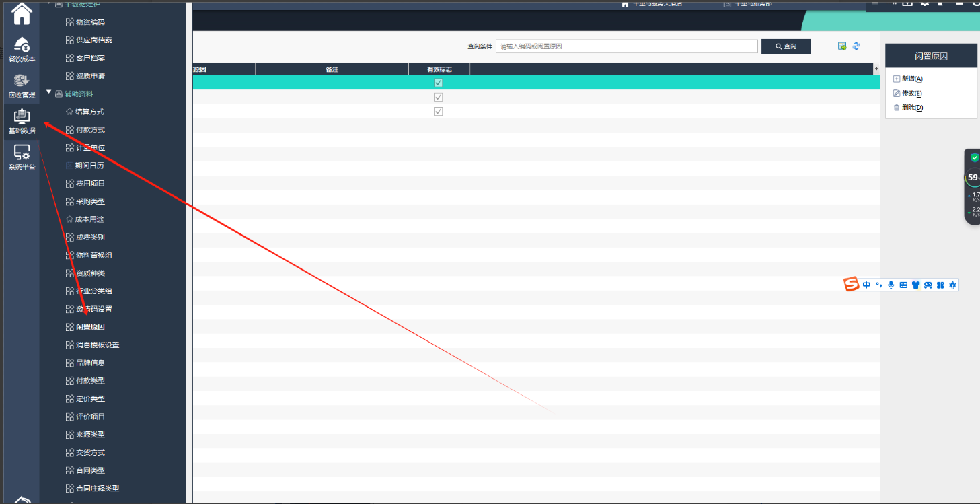Open 结算方式 in the navigation tree

tap(89, 112)
